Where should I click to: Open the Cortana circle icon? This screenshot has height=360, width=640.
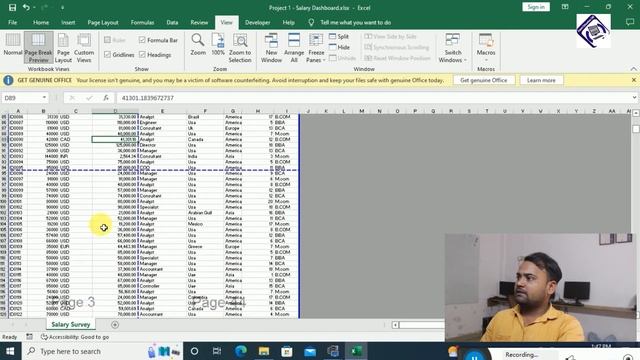point(194,351)
